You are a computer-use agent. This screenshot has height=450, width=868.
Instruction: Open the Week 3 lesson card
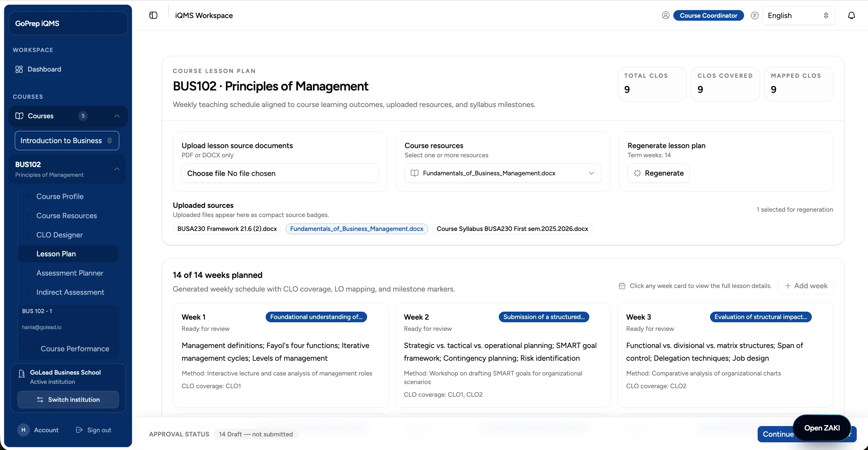[x=725, y=355]
